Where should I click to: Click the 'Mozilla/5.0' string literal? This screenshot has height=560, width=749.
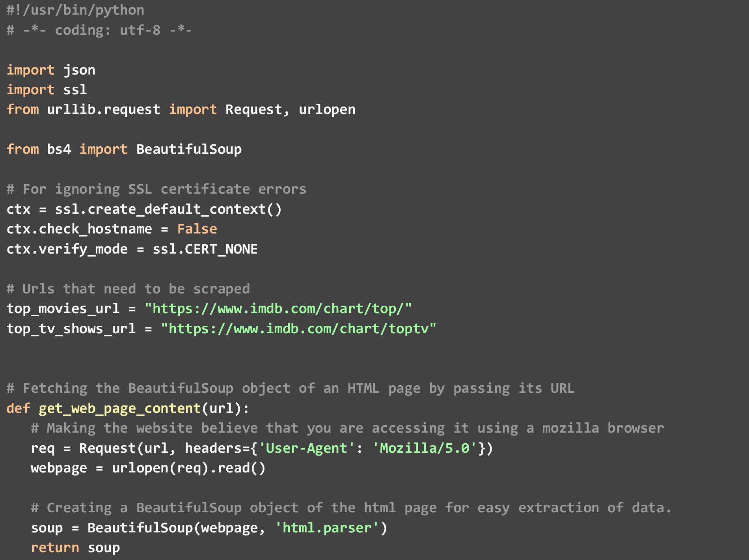425,448
